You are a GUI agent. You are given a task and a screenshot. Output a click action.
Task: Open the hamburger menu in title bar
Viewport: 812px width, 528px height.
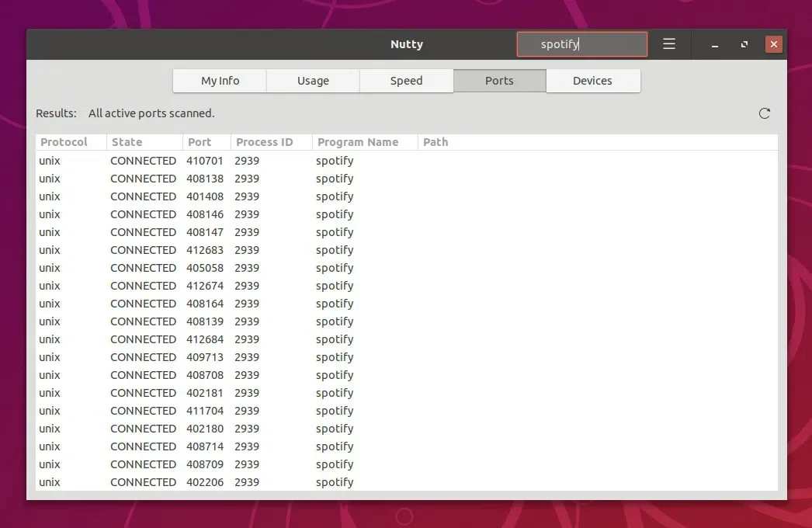pyautogui.click(x=669, y=44)
